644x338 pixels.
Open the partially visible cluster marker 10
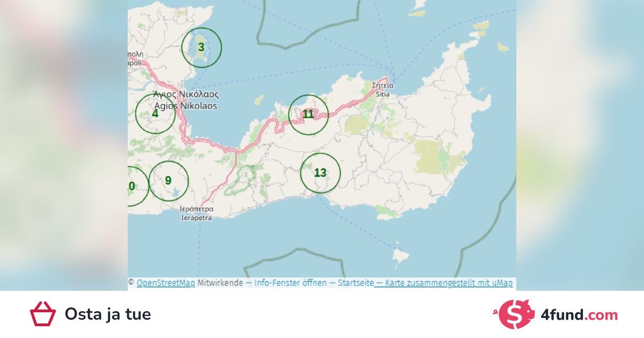(134, 186)
